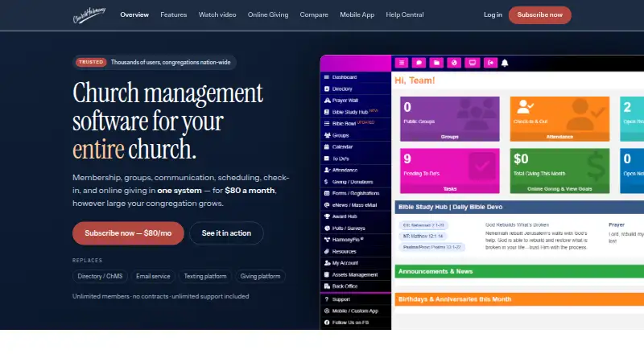Open the Help Central nav item
644x354 pixels.
[405, 14]
